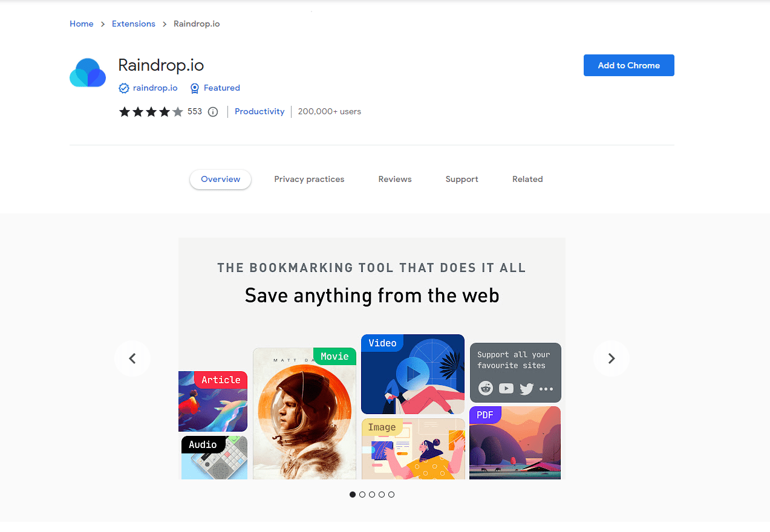Select the Support tab
Screen dimensions: 770x532
[462, 179]
